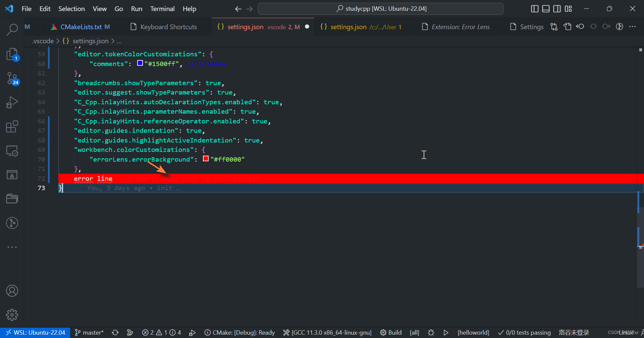Go forward using the navigation arrow
This screenshot has width=644, height=338.
point(249,9)
